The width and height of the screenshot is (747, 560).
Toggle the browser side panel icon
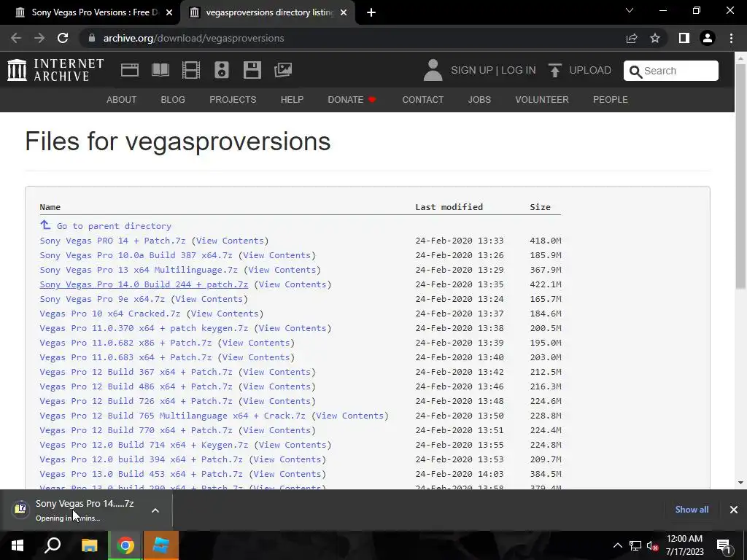click(684, 38)
